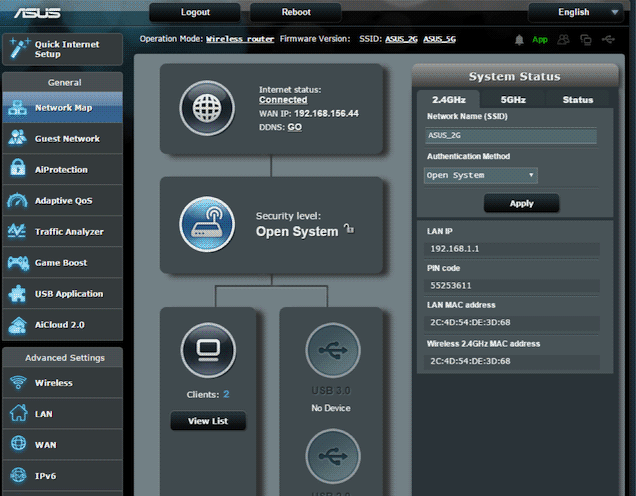Click the Wireless router operation mode link
Viewport: 636px width, 496px height.
(238, 40)
